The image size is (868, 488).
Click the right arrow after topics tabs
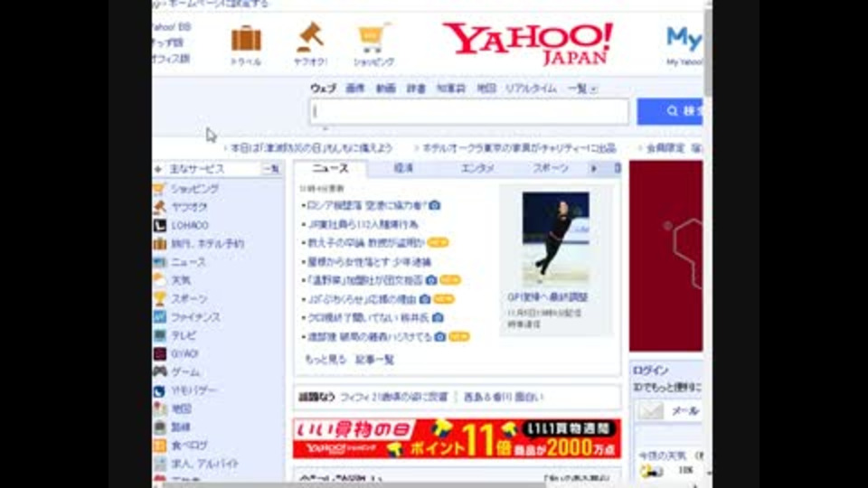594,168
